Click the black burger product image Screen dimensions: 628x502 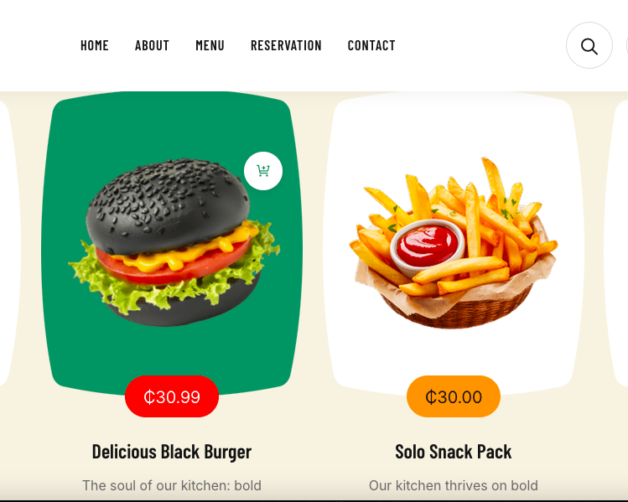point(174,242)
